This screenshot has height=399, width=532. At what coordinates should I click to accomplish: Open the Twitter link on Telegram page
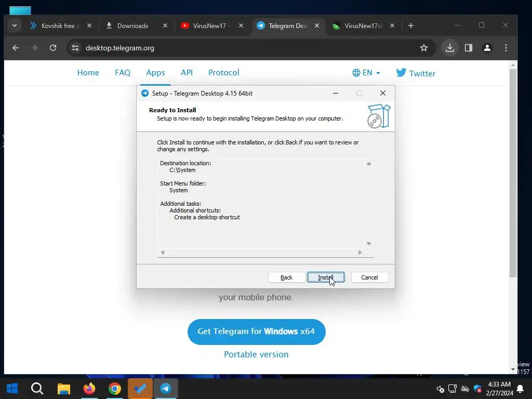pos(416,73)
